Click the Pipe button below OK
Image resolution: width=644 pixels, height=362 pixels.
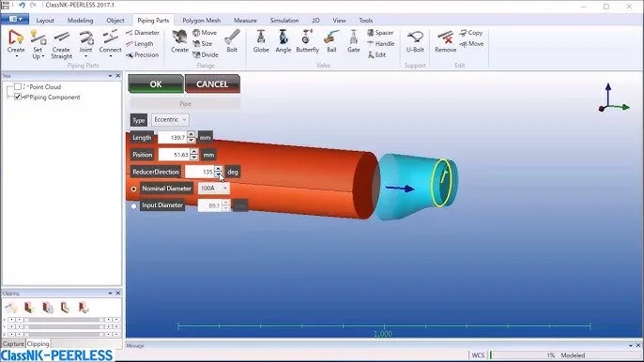(x=185, y=104)
